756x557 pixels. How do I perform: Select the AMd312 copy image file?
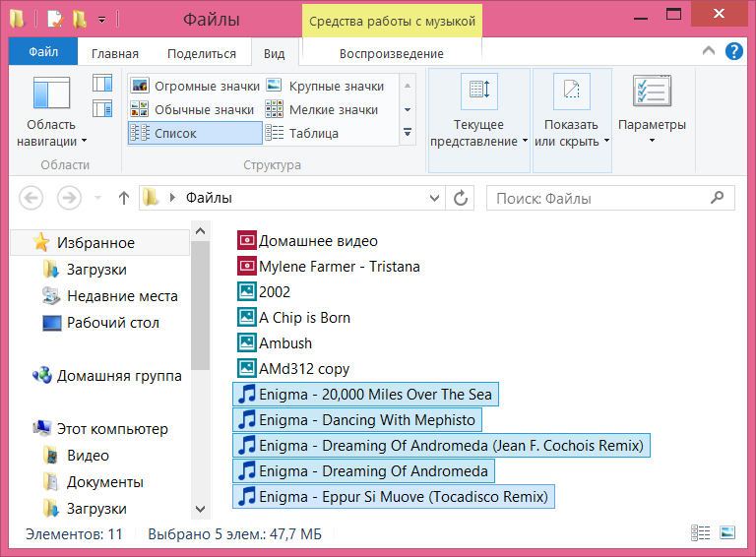coord(293,368)
